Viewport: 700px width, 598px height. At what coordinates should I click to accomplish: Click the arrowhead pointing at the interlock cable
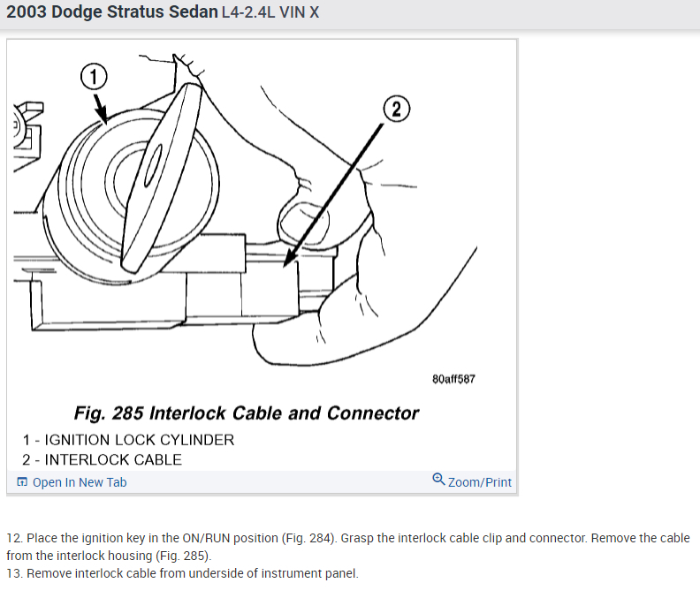[289, 259]
